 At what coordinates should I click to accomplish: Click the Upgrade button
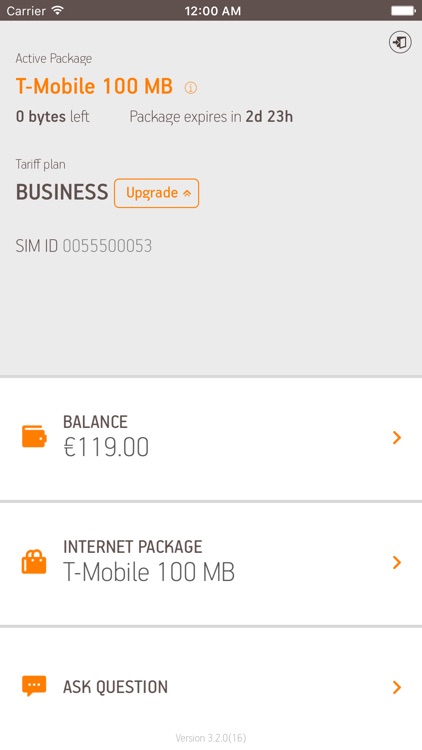pos(156,193)
